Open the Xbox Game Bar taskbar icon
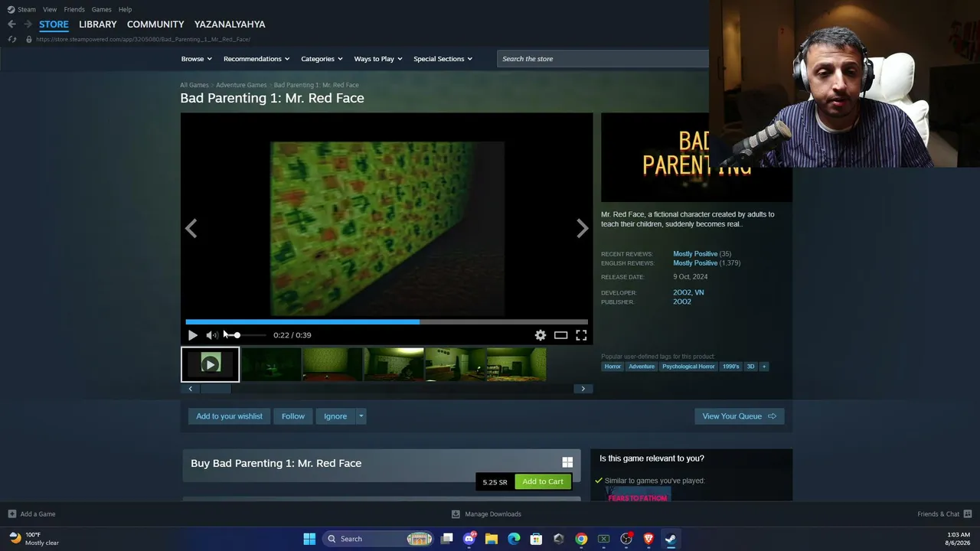980x551 pixels. [603, 539]
